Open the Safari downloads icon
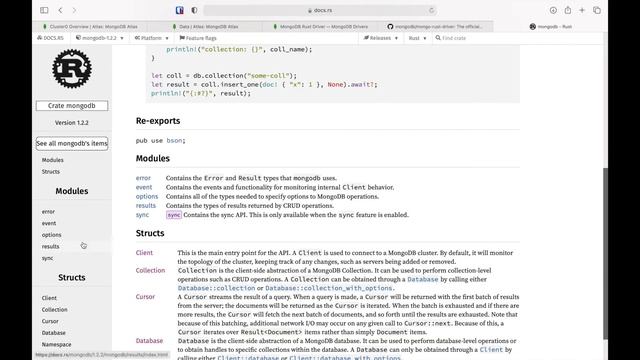 (553, 10)
